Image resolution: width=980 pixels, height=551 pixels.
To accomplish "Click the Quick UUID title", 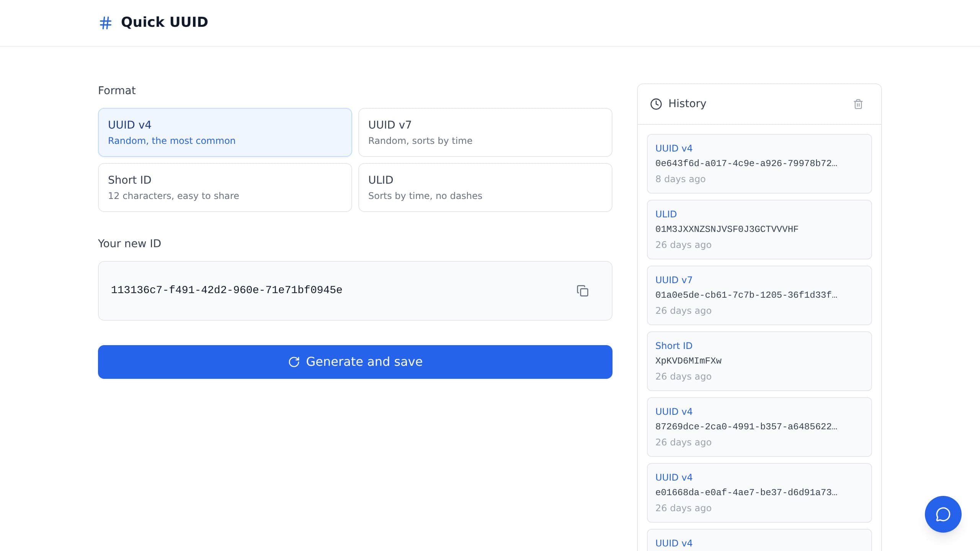I will tap(165, 22).
